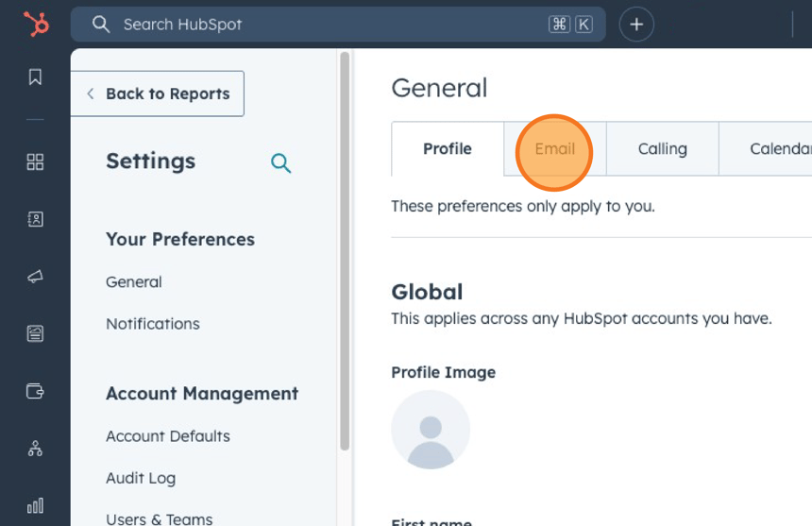The width and height of the screenshot is (812, 526).
Task: Open the CRM contacts icon
Action: click(35, 219)
